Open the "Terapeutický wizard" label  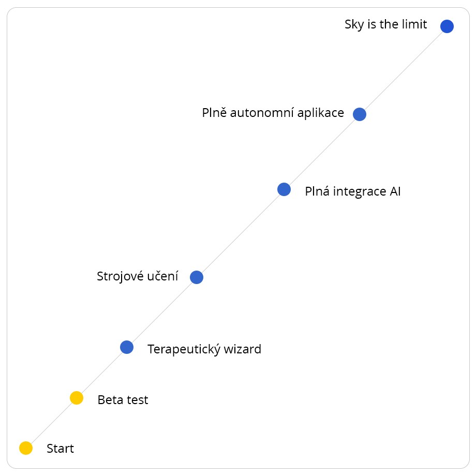click(x=204, y=349)
